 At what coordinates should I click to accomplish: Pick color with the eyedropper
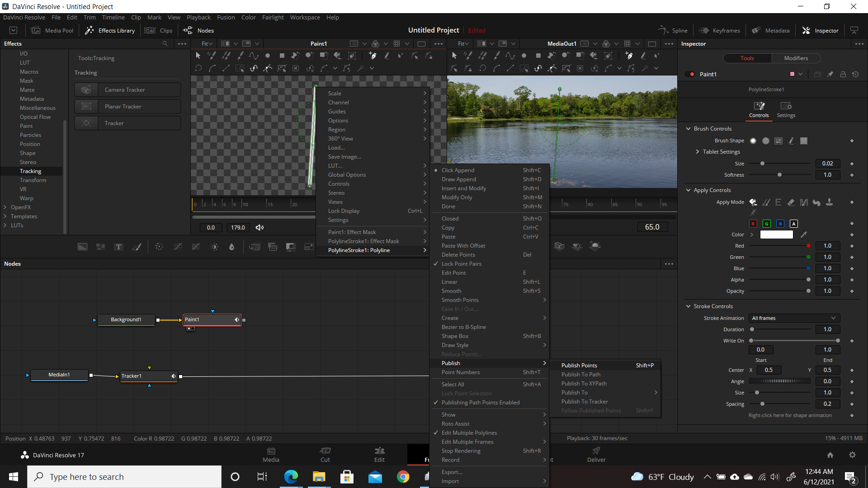coord(803,235)
